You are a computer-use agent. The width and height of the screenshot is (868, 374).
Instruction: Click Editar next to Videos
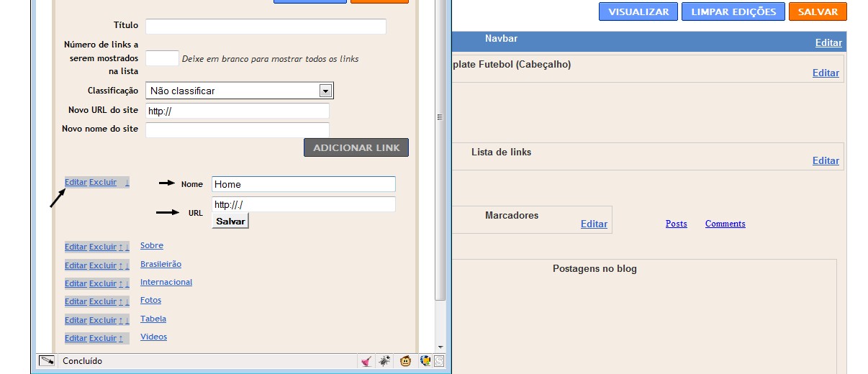click(76, 338)
